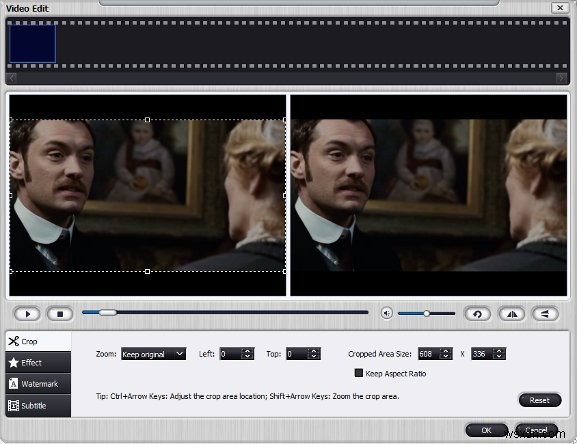Mute audio with the speaker icon
The width and height of the screenshot is (577, 444).
(x=386, y=313)
